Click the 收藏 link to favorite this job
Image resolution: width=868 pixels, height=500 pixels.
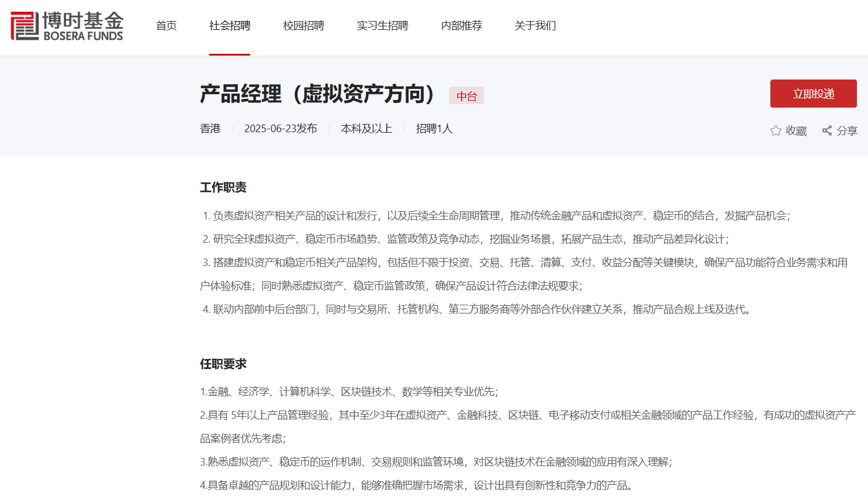[x=795, y=130]
